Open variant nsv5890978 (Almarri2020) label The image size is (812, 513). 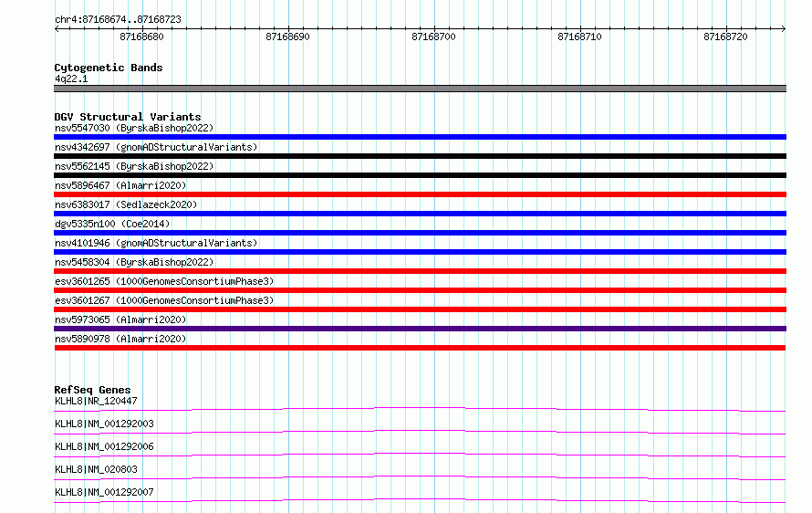(120, 339)
